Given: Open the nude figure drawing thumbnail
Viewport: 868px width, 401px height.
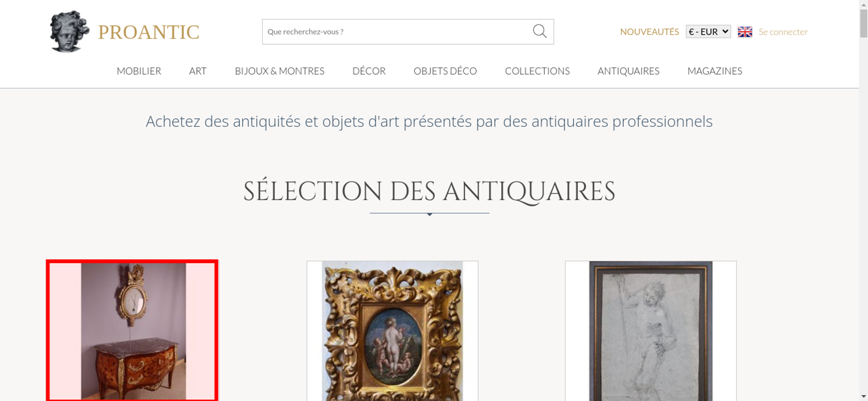Looking at the screenshot, I should [x=651, y=331].
